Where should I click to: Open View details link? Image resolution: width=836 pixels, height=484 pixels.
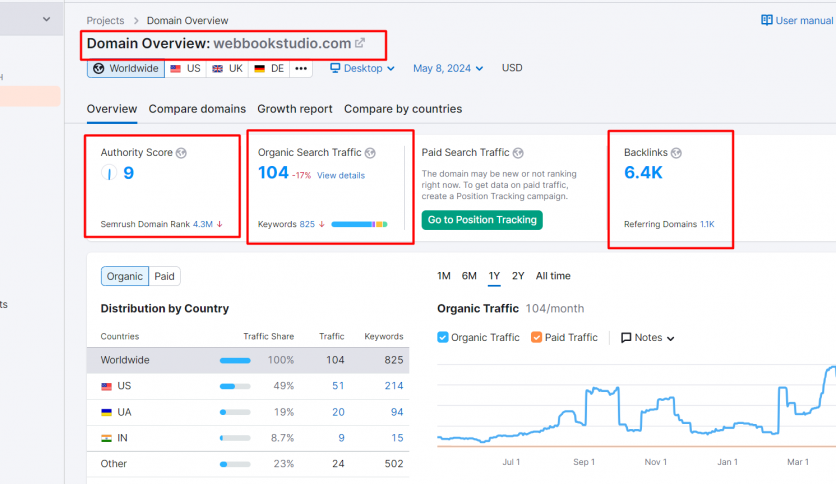pyautogui.click(x=341, y=175)
